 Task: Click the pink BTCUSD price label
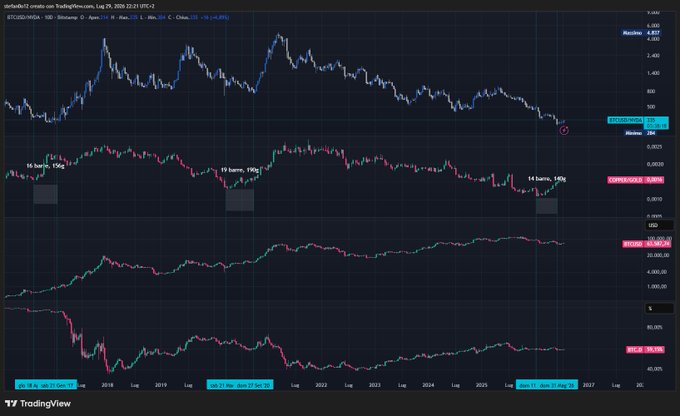[647, 244]
